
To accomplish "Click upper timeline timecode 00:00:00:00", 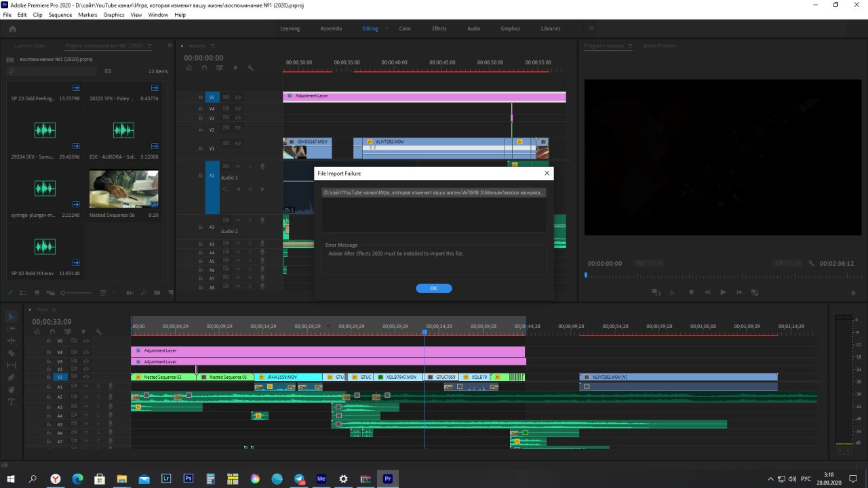I will click(203, 58).
